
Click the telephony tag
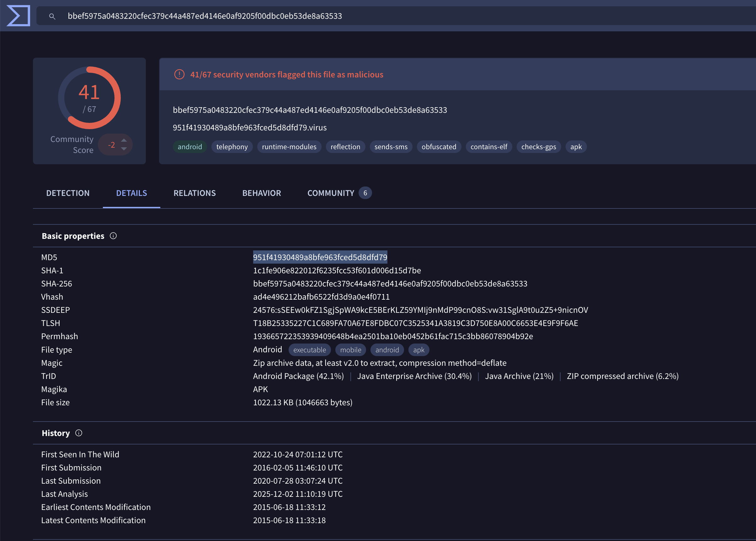point(232,147)
